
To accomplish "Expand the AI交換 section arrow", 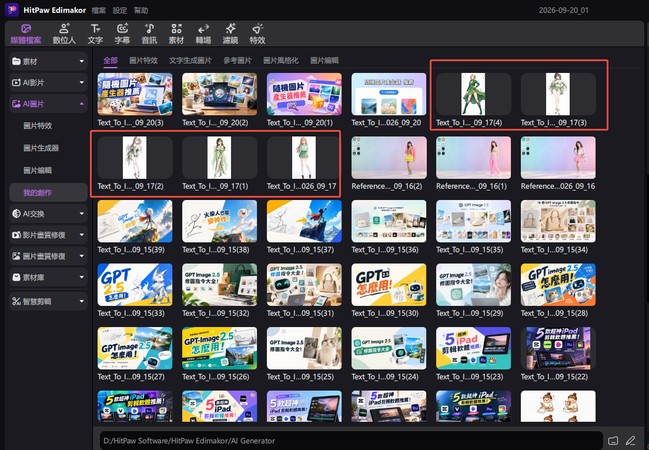I will point(82,214).
